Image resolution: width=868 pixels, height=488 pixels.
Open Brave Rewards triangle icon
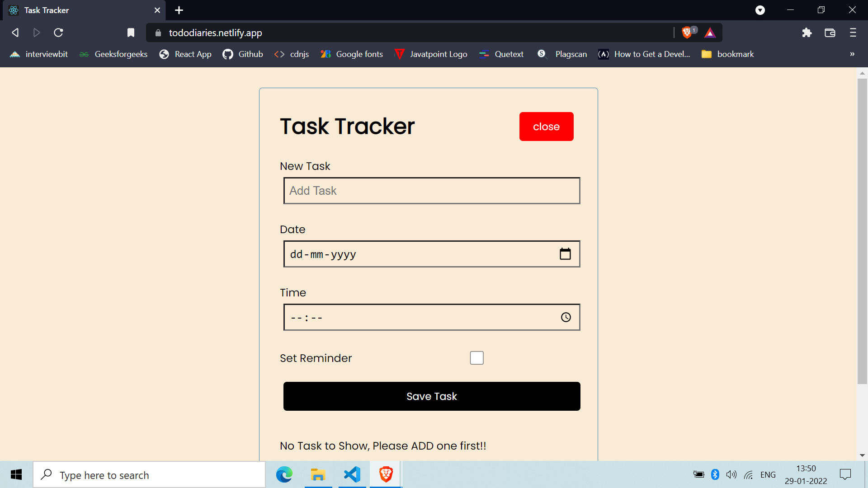click(710, 33)
